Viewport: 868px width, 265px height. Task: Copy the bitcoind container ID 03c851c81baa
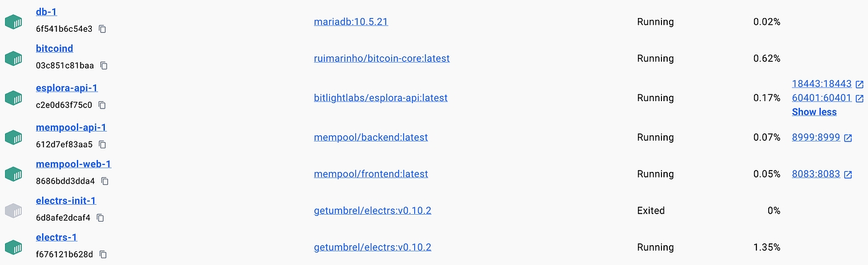(104, 66)
